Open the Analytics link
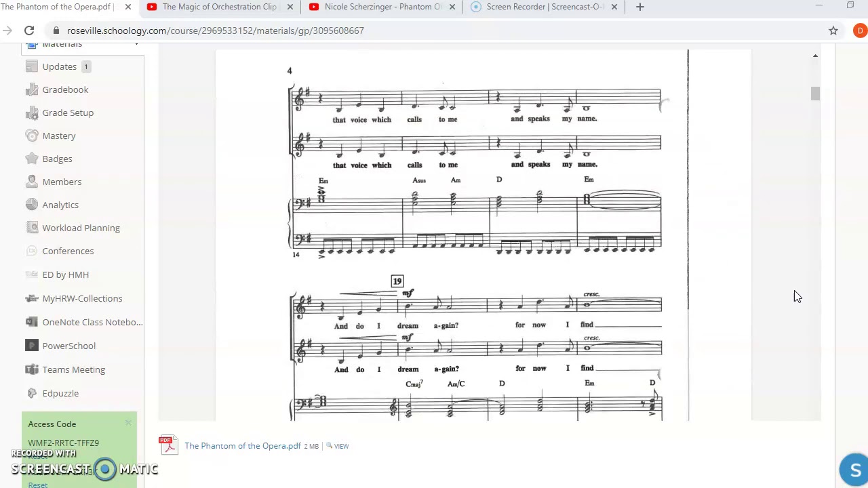The width and height of the screenshot is (868, 488). pos(60,205)
